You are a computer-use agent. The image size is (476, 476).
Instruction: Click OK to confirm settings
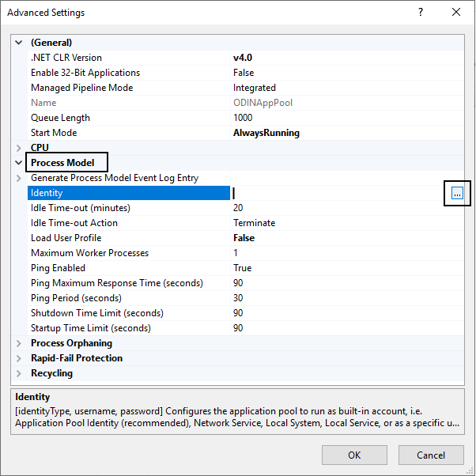[x=354, y=455]
